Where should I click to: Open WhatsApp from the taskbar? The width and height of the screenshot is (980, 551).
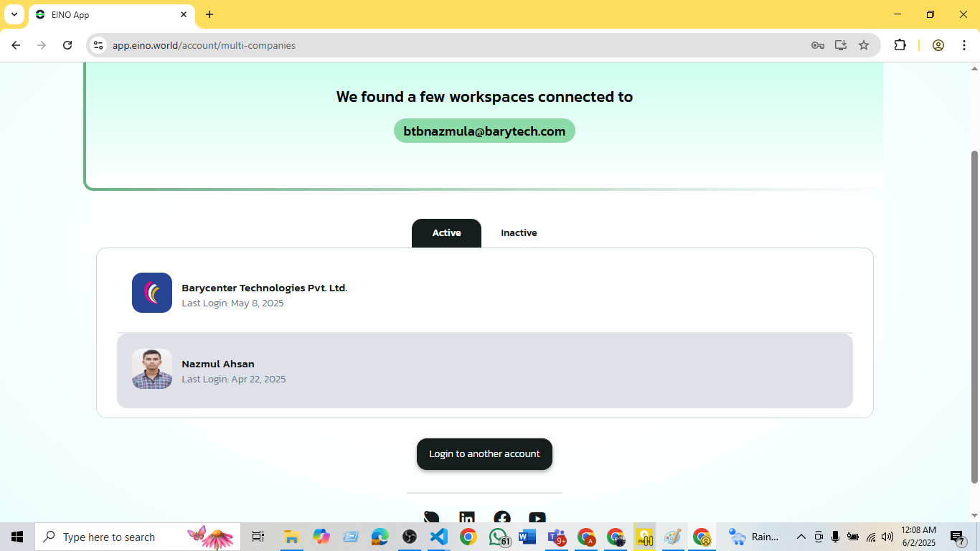[x=498, y=537]
